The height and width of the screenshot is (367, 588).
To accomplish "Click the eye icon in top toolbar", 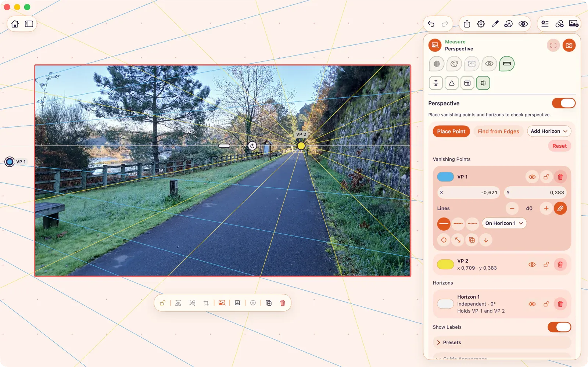I will pyautogui.click(x=523, y=24).
